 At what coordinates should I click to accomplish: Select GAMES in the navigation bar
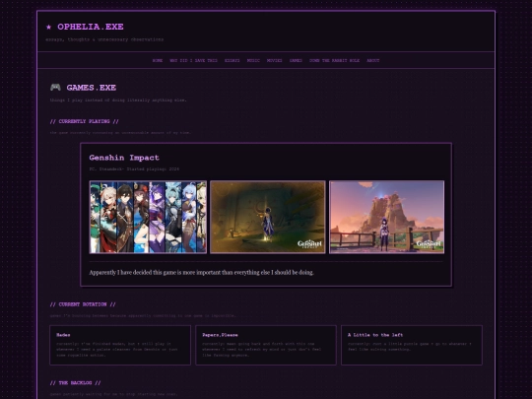click(296, 60)
